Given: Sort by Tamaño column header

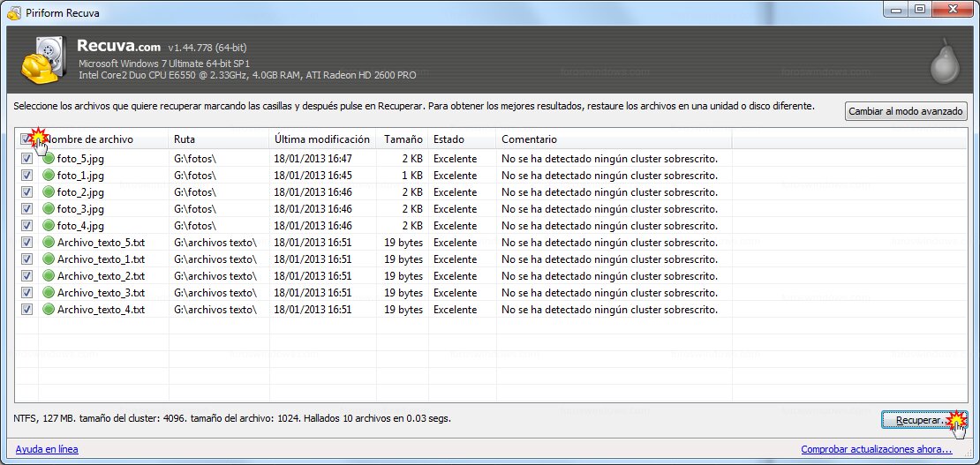Looking at the screenshot, I should pos(402,139).
